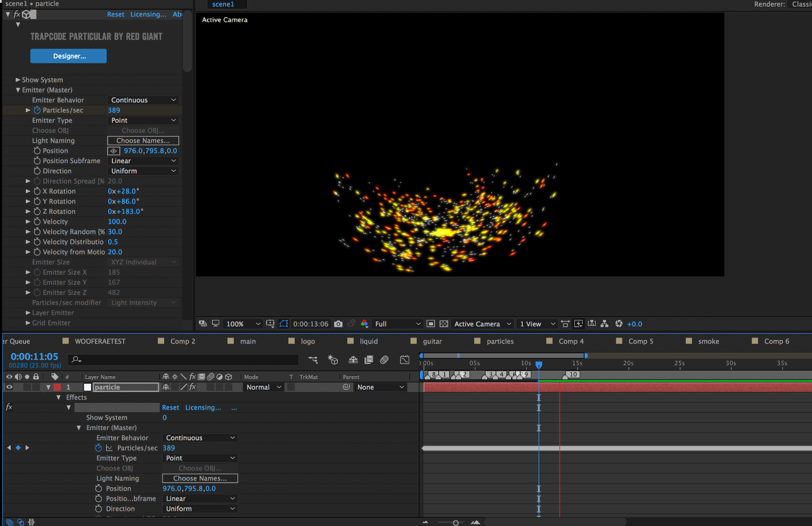
Task: Enable Motion Blur for all layers
Action: click(x=384, y=360)
